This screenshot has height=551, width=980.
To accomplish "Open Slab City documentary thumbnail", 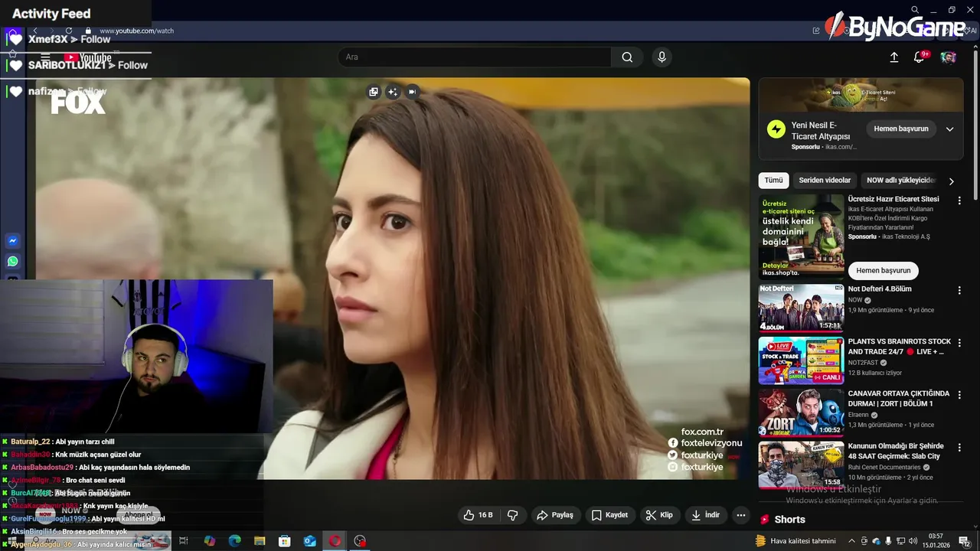I will tap(801, 464).
